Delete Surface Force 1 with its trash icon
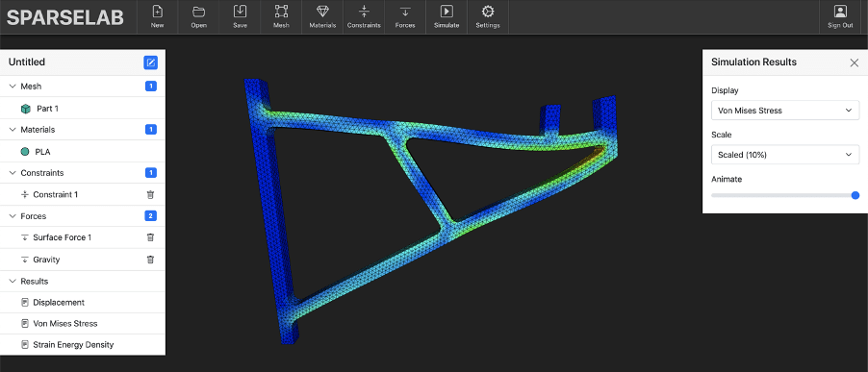This screenshot has width=868, height=372. [150, 237]
